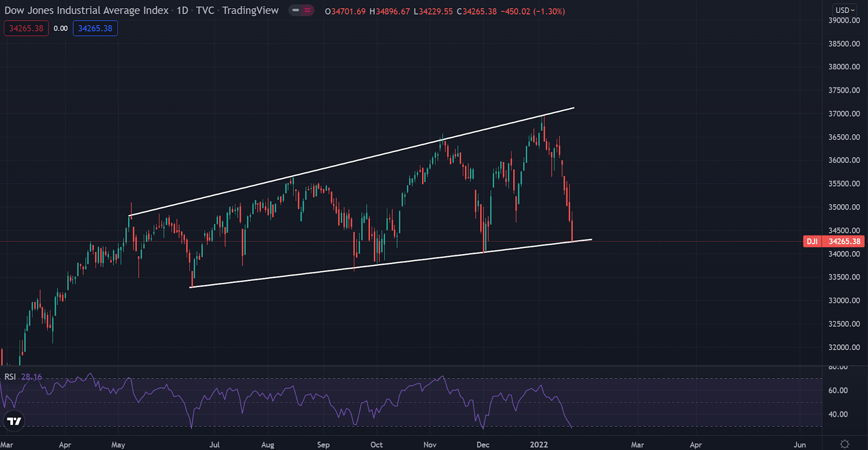Click the 35000.00 price axis label
Viewport: 868px width, 450px height.
(844, 207)
